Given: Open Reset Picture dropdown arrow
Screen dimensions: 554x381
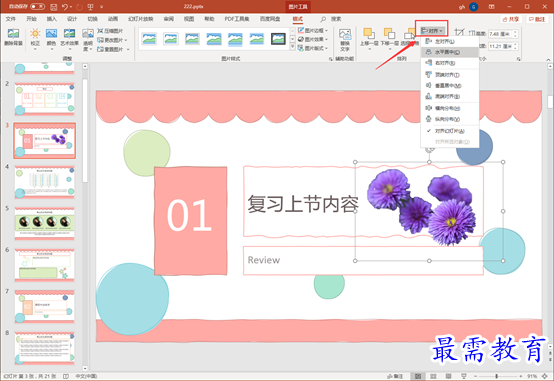Looking at the screenshot, I should click(x=128, y=49).
